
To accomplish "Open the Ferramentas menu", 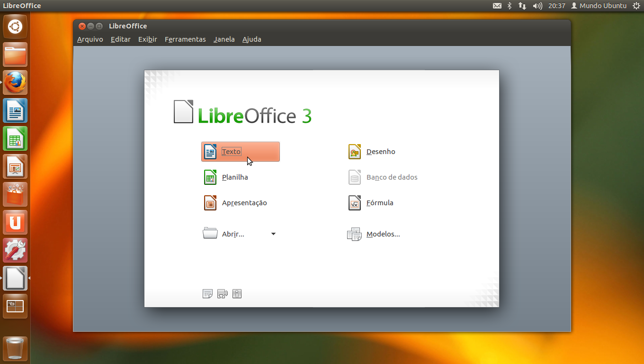I will (x=185, y=39).
